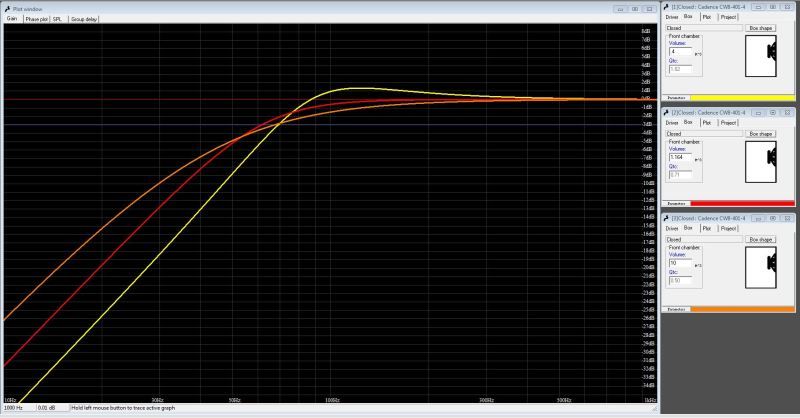This screenshot has height=418, width=800.
Task: Open the SPL tab in Plot window
Action: 58,19
